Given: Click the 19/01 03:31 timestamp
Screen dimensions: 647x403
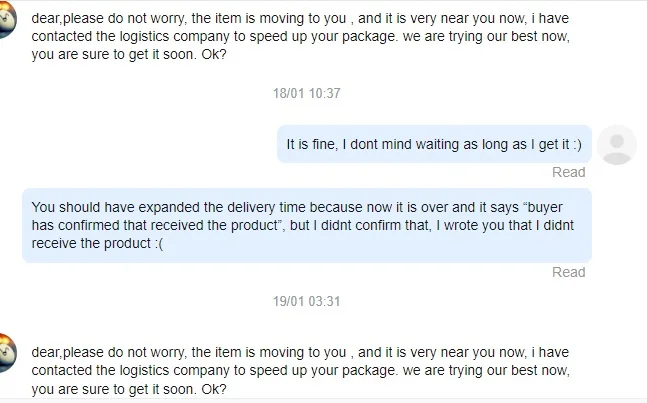Looking at the screenshot, I should [307, 301].
